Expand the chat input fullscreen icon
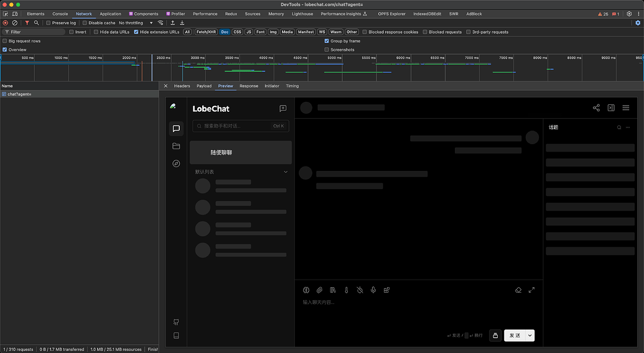This screenshot has height=353, width=644. (x=531, y=290)
